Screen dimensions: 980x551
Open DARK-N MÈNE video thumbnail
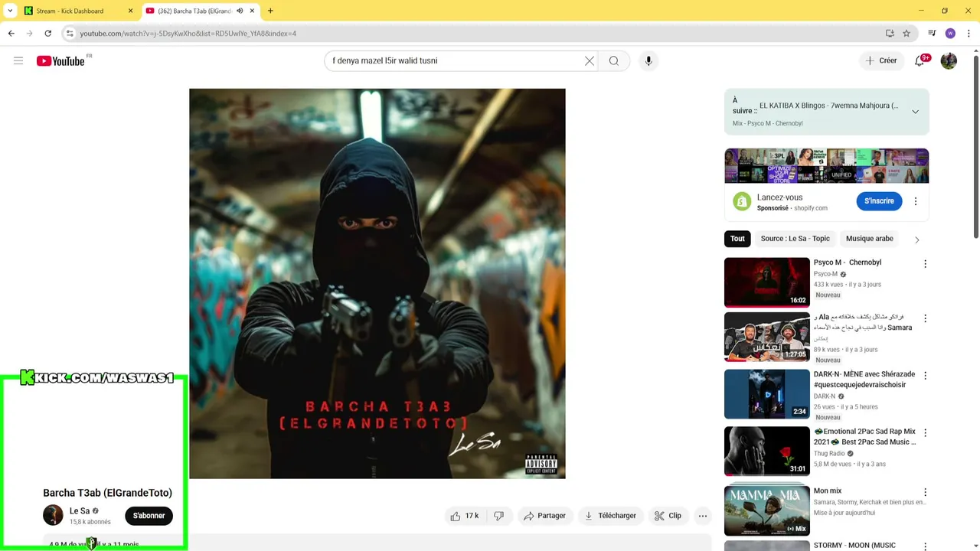(x=766, y=394)
